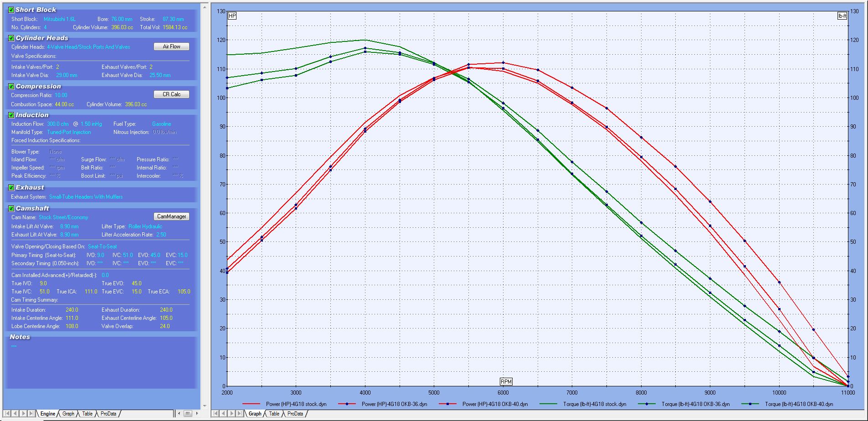The height and width of the screenshot is (421, 868).
Task: Click the Air Flow button
Action: (171, 46)
